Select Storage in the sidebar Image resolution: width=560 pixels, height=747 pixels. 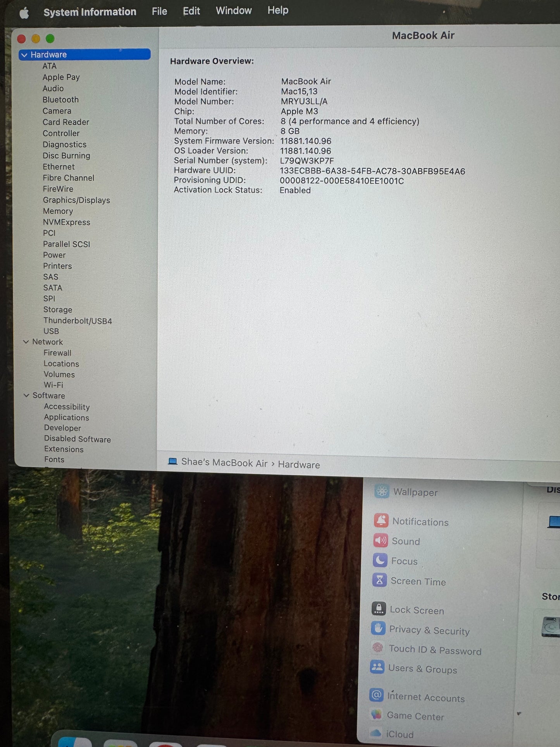click(58, 310)
